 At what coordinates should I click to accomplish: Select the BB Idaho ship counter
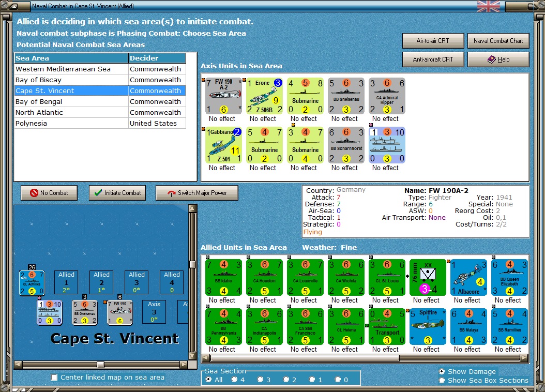(223, 277)
